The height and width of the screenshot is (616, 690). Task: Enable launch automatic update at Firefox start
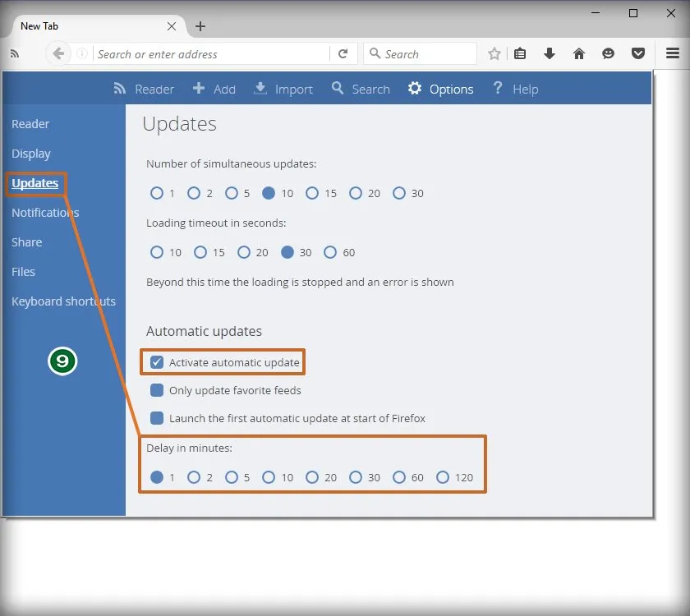[x=157, y=418]
